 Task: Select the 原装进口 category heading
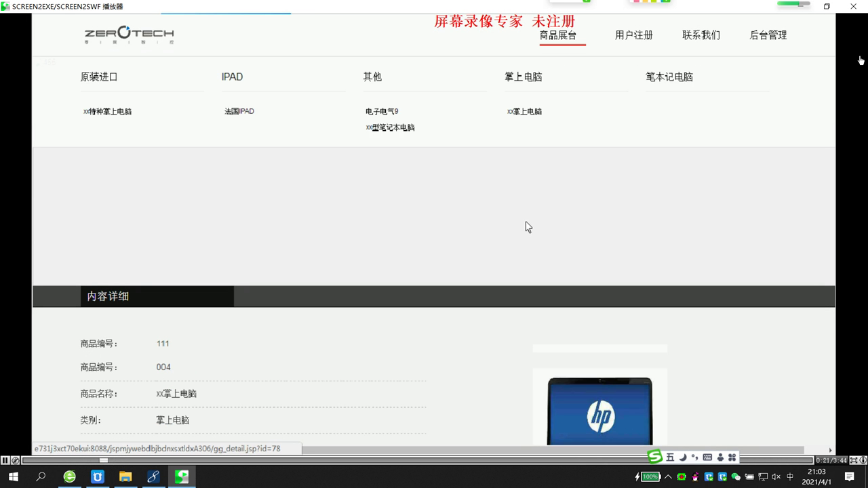(99, 77)
